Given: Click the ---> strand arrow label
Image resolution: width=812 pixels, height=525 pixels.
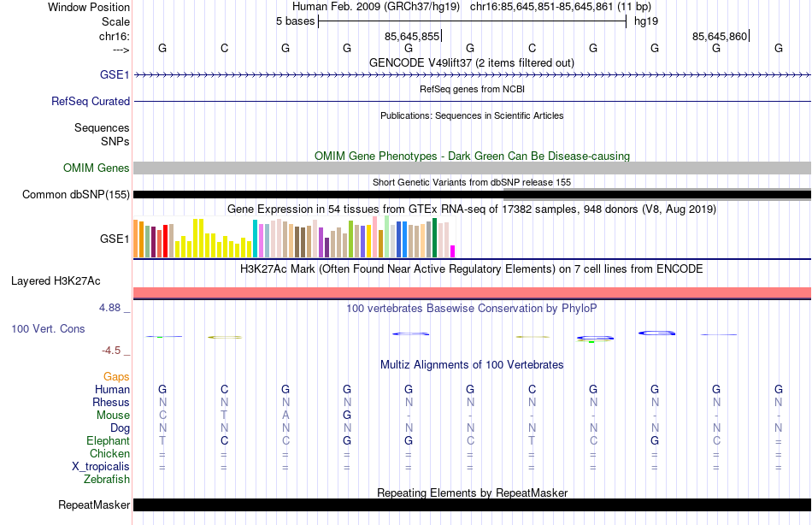Looking at the screenshot, I should point(121,50).
